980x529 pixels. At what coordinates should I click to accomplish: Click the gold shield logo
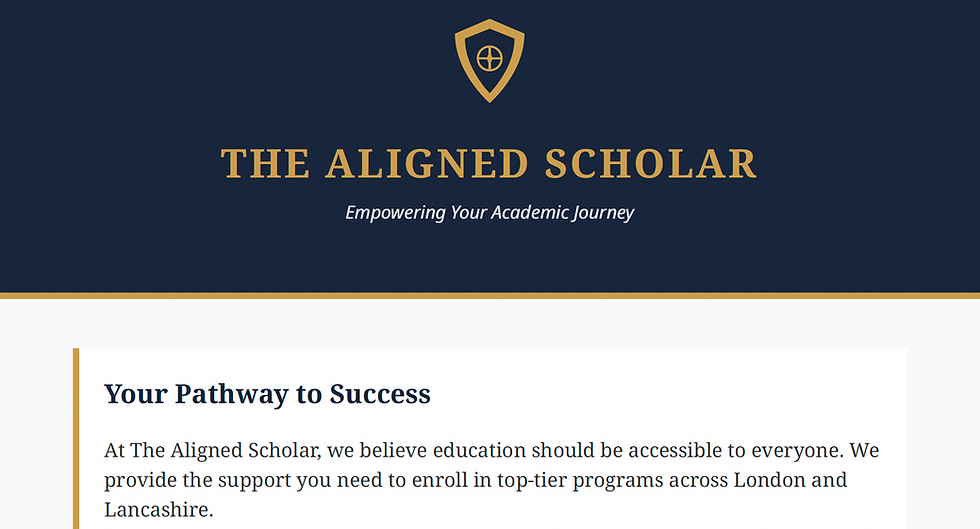489,61
